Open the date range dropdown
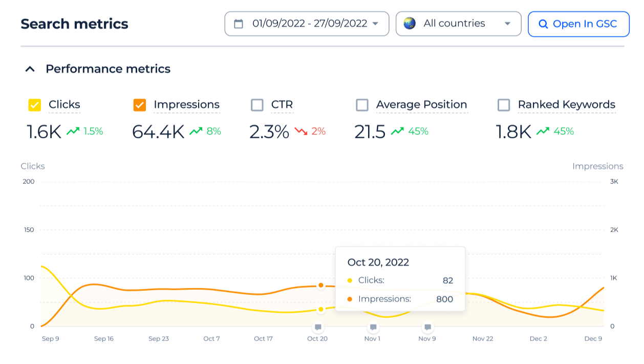644x364 pixels. pos(307,24)
